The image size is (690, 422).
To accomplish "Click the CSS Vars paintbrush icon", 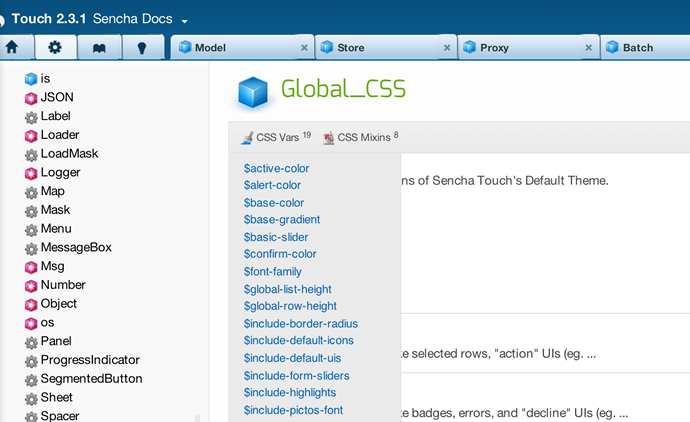I will pos(247,138).
